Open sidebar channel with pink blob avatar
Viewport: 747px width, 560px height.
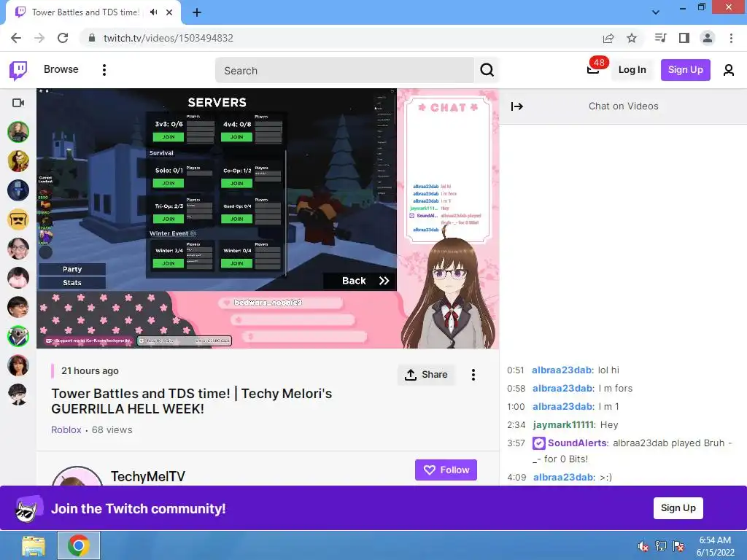(x=18, y=278)
